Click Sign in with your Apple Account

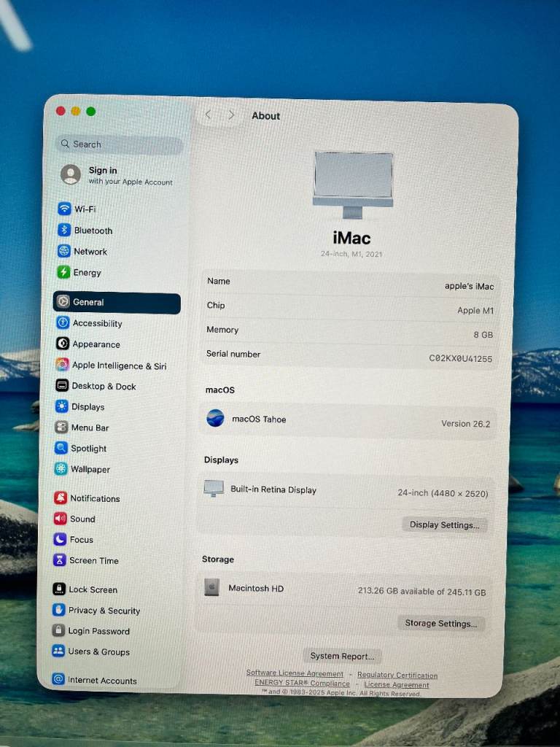click(x=117, y=175)
